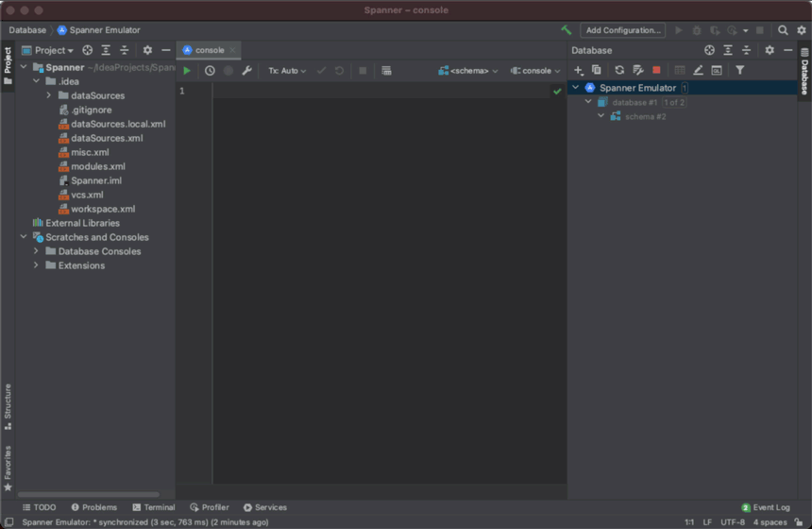Toggle the Database tool window side tab
Screen dimensions: 812x529
coord(804,72)
